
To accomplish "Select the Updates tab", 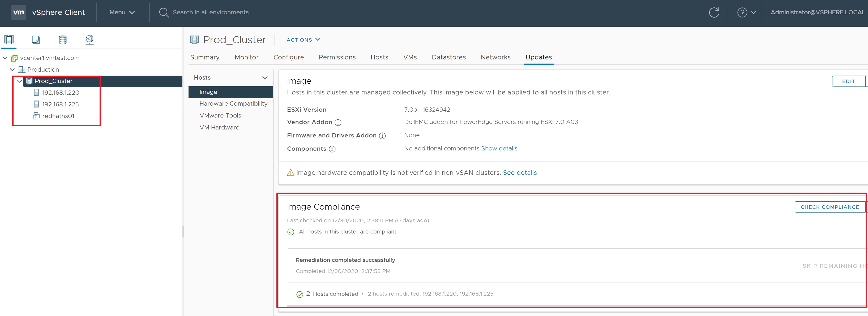I will tap(538, 57).
